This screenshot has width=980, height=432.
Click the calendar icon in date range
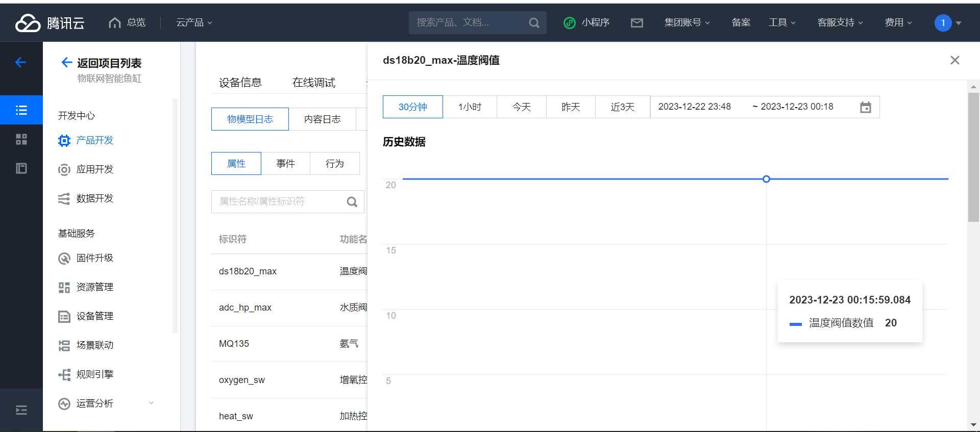tap(865, 107)
